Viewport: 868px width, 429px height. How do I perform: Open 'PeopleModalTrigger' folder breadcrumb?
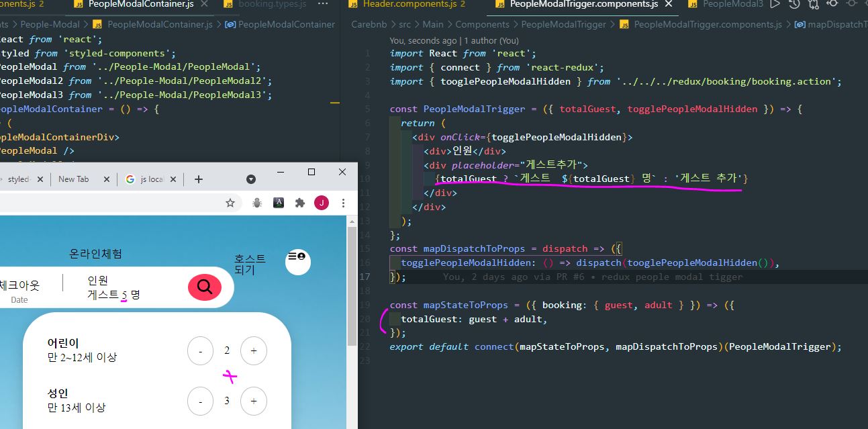(x=564, y=24)
